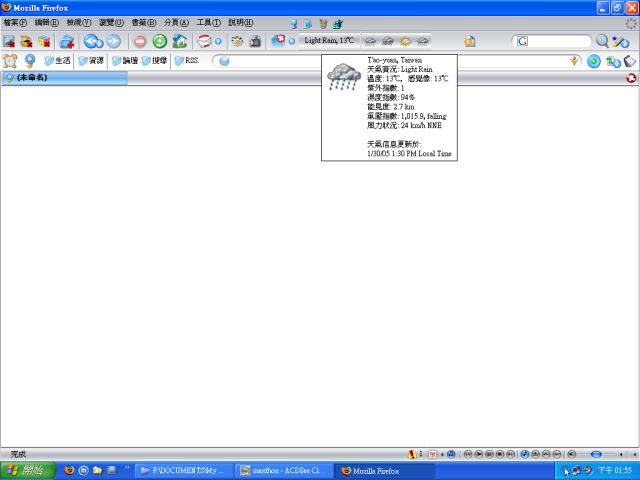Toggle the mute speaker button
Viewport: 640px width, 480px height.
click(x=572, y=454)
